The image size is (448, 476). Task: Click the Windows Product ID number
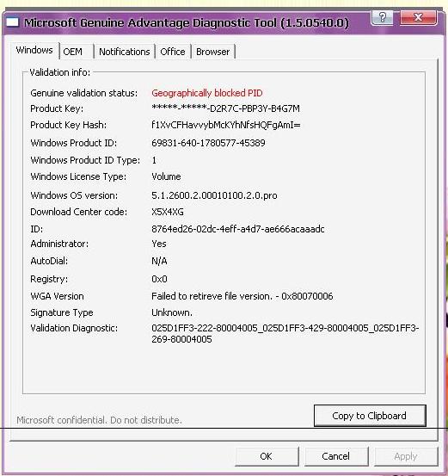(x=208, y=143)
